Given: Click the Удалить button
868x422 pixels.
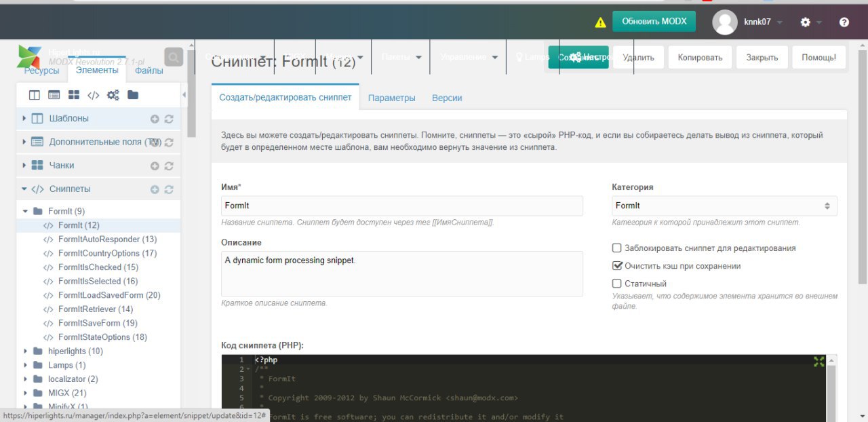Looking at the screenshot, I should tap(639, 58).
